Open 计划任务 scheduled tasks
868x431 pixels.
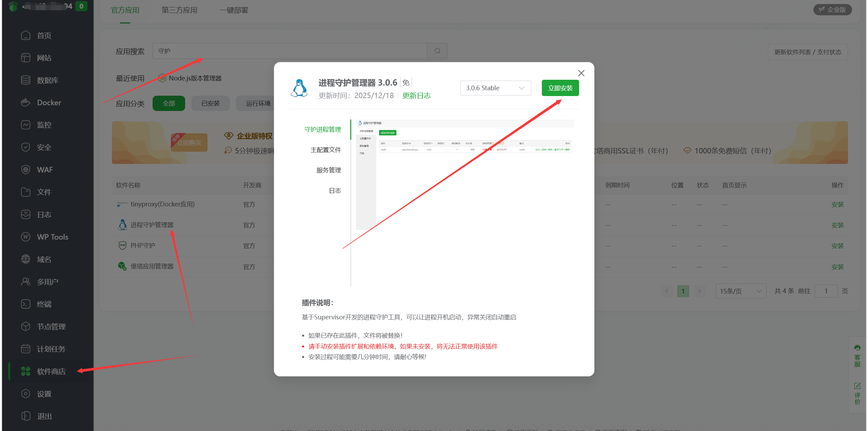(x=52, y=349)
